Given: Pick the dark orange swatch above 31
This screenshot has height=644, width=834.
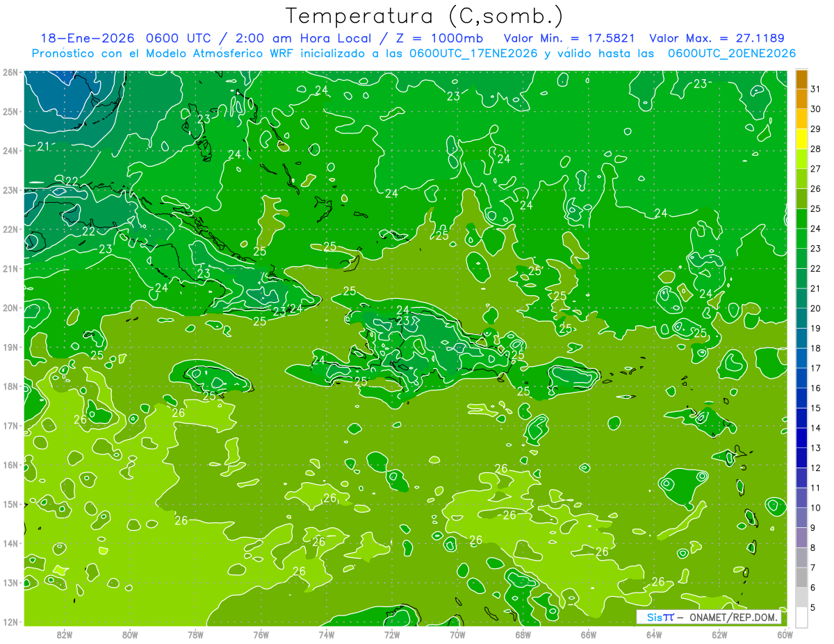Looking at the screenshot, I should (802, 80).
